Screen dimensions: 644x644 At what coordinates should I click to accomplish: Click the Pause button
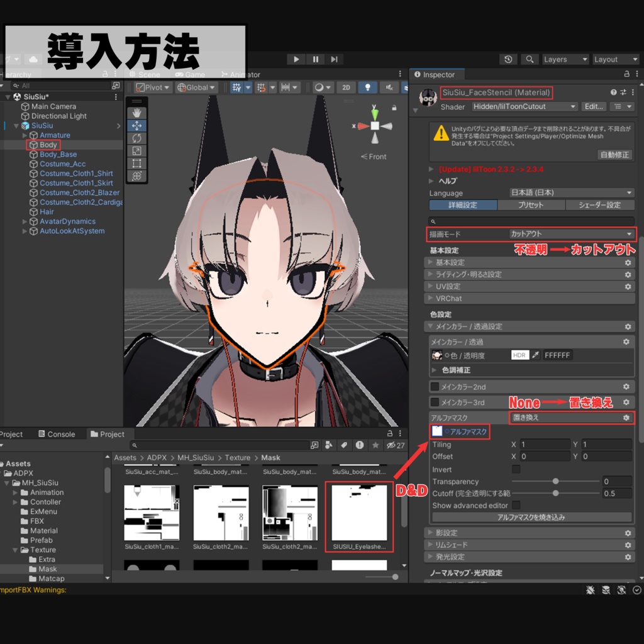coord(316,59)
